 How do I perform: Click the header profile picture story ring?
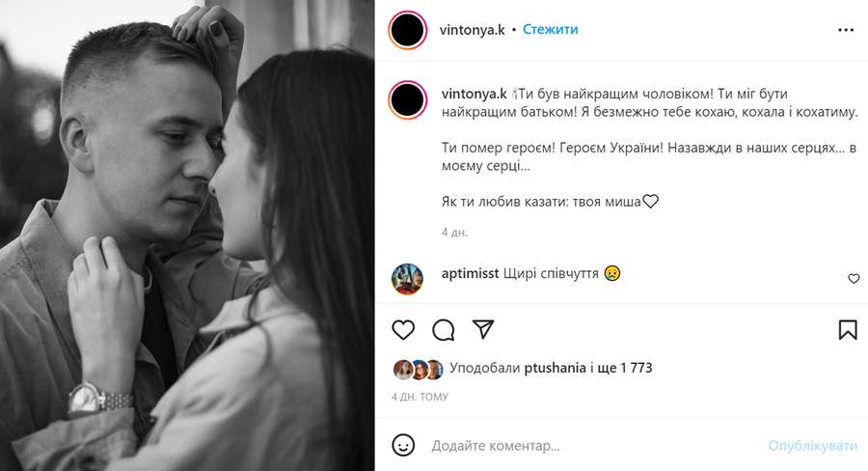[x=408, y=30]
